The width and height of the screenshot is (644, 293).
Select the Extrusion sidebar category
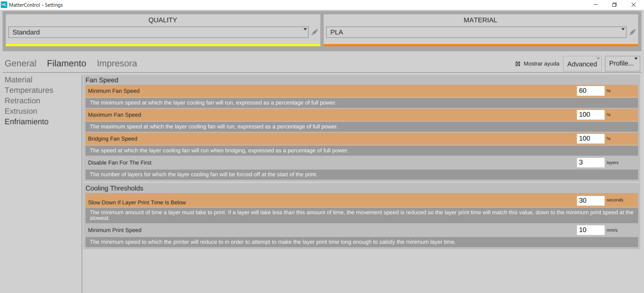pyautogui.click(x=21, y=111)
